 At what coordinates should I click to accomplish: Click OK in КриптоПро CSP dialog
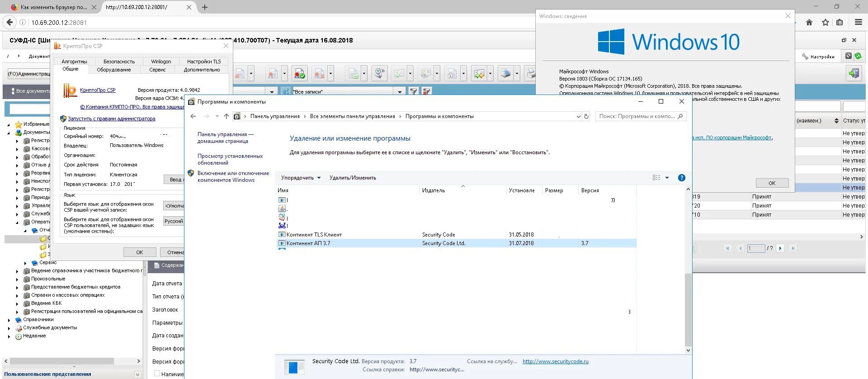(140, 252)
